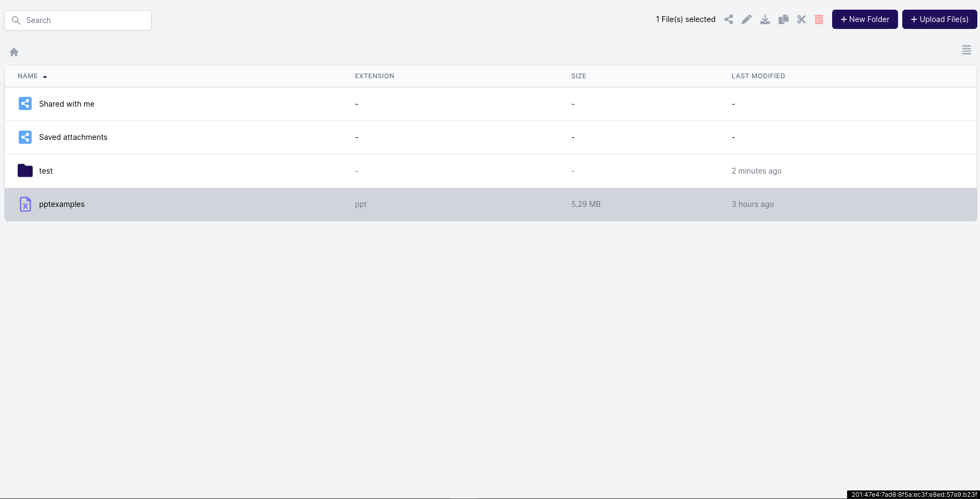Screen dimensions: 980x499
Task: Go to home directory using the home icon
Action: coord(13,51)
